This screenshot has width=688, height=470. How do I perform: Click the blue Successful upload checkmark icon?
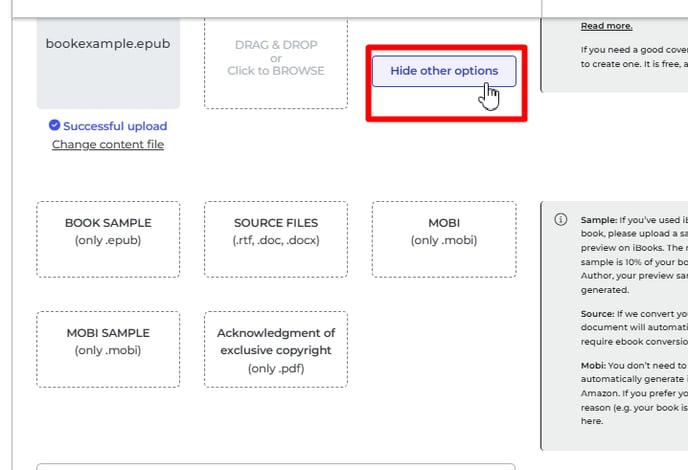(54, 125)
